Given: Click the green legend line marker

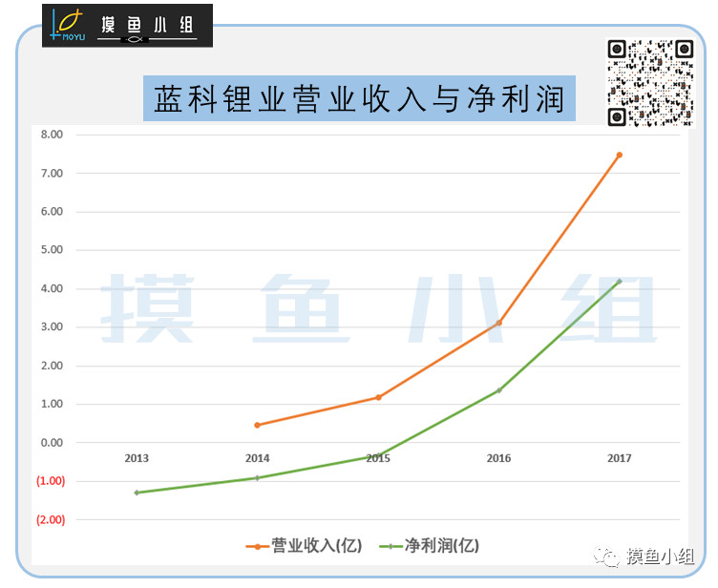Looking at the screenshot, I should (391, 546).
